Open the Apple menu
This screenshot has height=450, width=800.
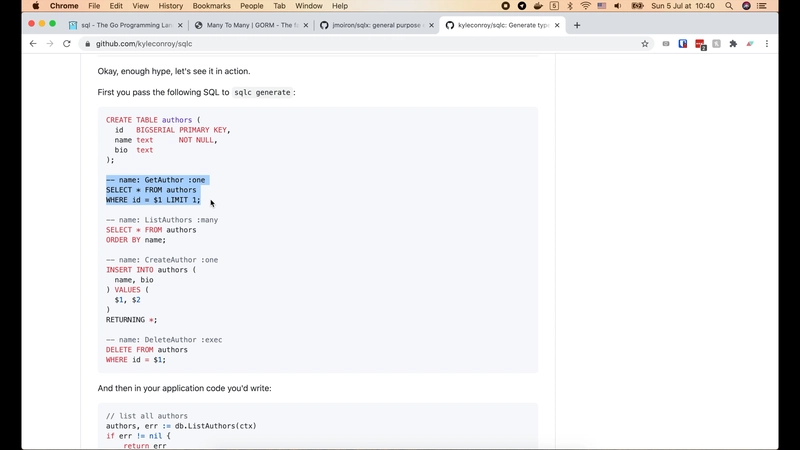click(x=36, y=6)
